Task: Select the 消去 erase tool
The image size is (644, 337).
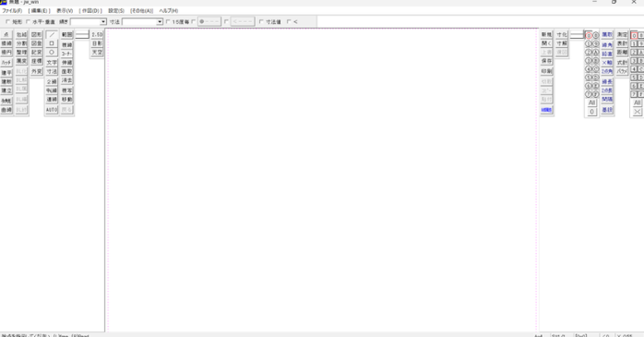Action: pos(67,80)
